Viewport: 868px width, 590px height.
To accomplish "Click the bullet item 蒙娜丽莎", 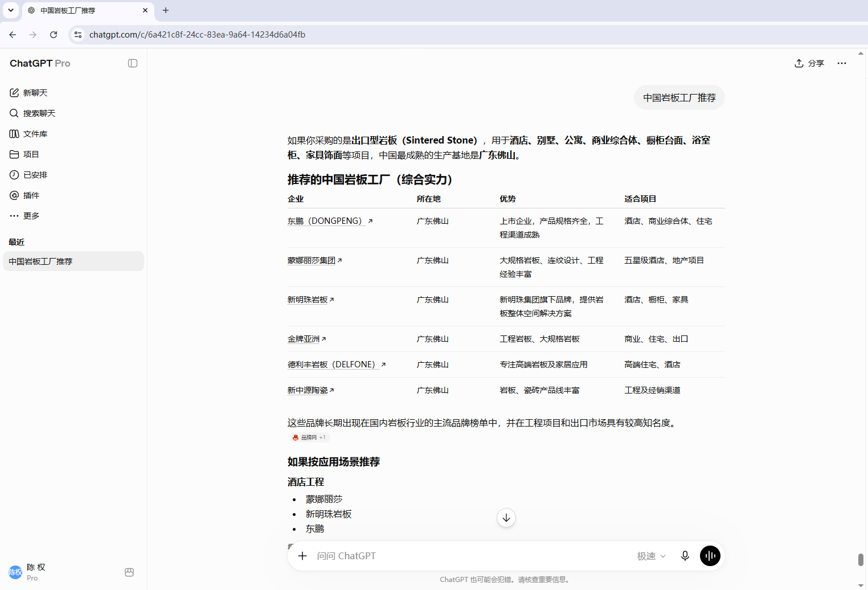I will coord(324,499).
